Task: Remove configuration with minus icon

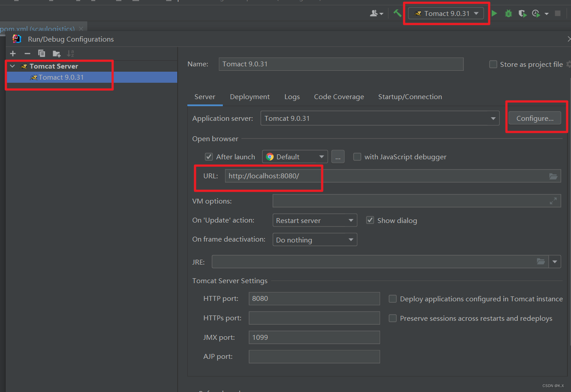Action: tap(27, 54)
